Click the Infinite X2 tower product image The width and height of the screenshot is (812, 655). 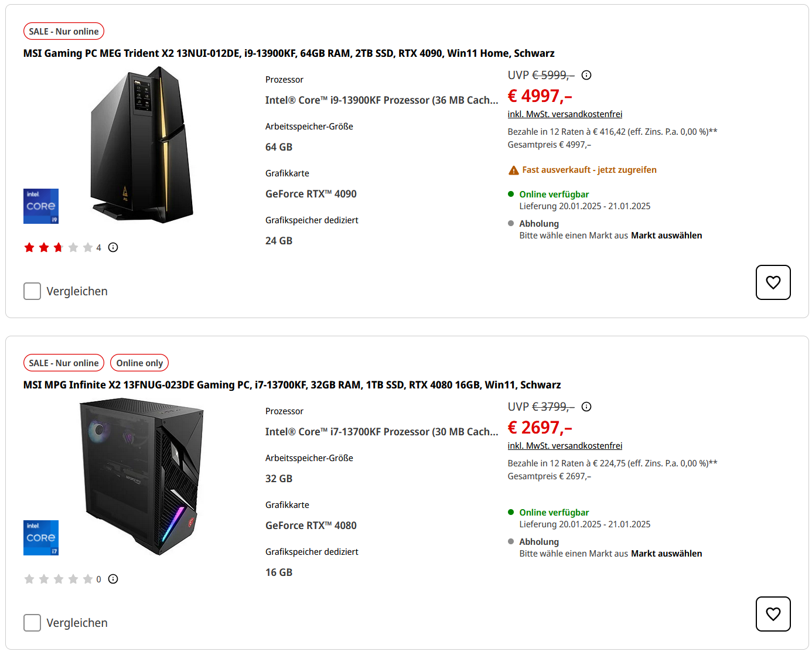[x=141, y=476]
